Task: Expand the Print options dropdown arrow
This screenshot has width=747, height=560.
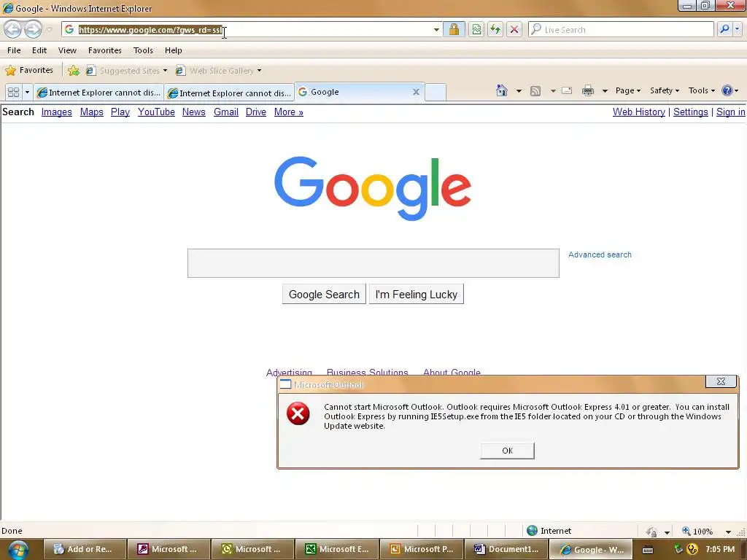Action: (x=605, y=91)
